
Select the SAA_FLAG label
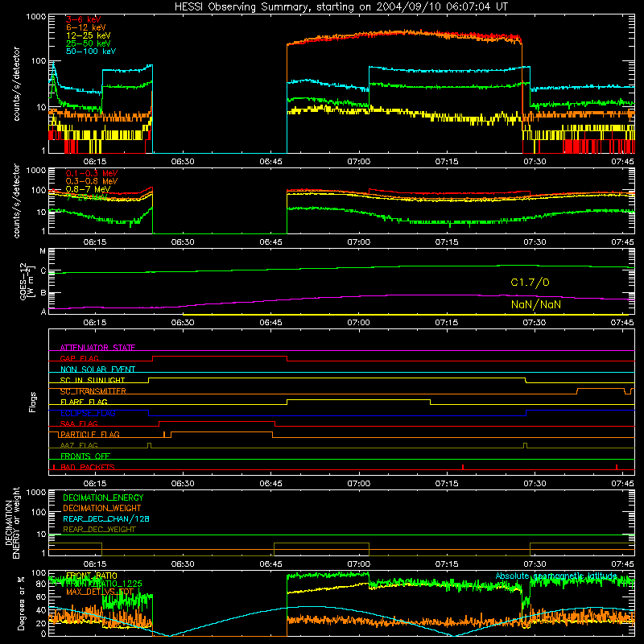[79, 423]
